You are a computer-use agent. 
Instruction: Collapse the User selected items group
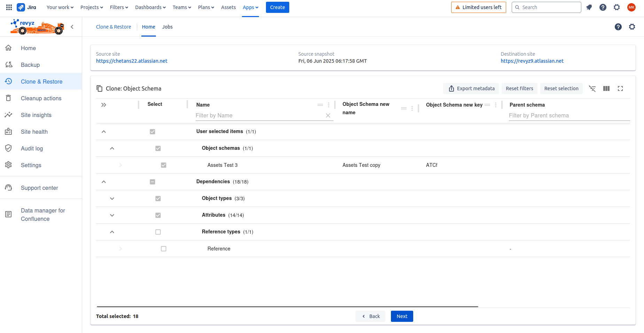pyautogui.click(x=104, y=132)
